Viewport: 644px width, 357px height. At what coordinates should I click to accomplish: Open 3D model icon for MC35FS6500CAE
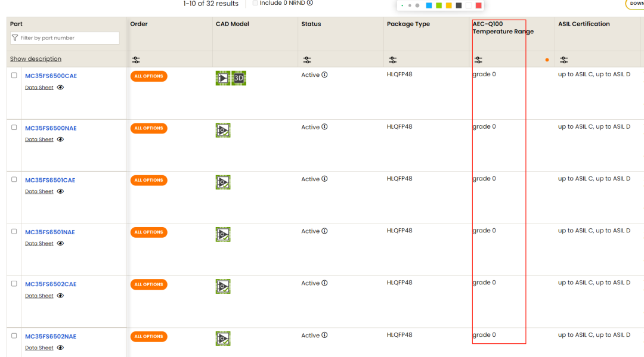click(239, 78)
